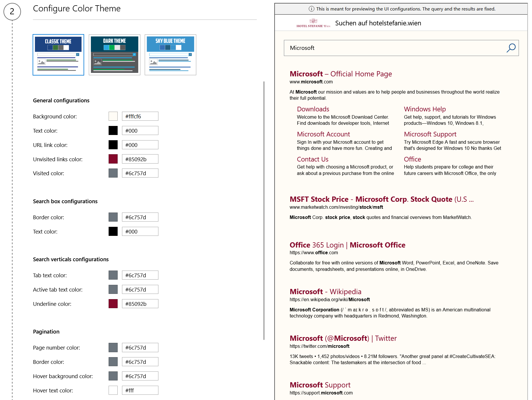Open the Windows Help sublink
The height and width of the screenshot is (400, 532).
(425, 109)
